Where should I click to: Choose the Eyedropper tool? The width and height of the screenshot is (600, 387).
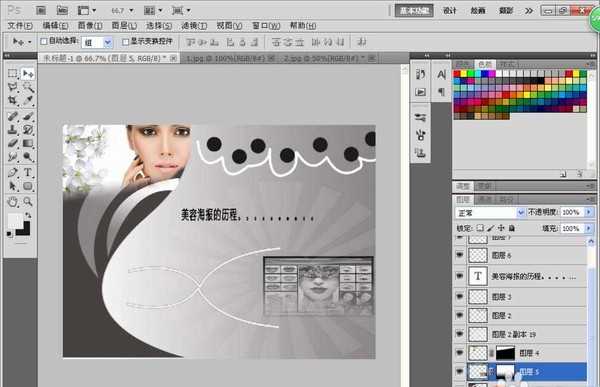(28, 101)
